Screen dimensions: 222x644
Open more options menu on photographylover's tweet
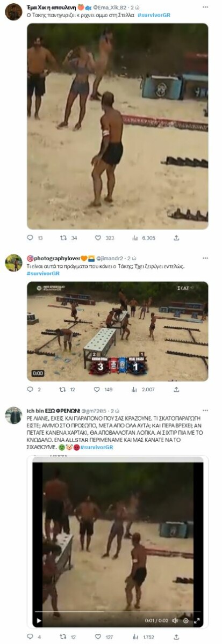pos(205,258)
